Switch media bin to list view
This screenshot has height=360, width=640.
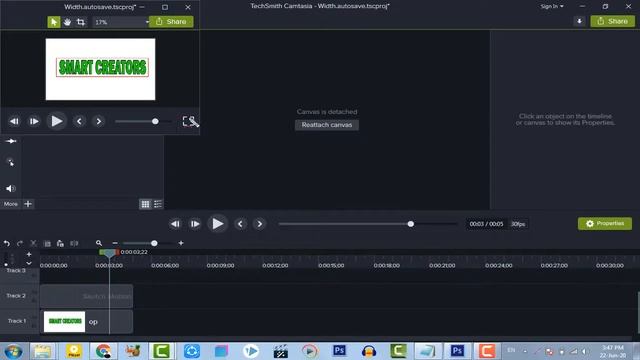tap(158, 204)
